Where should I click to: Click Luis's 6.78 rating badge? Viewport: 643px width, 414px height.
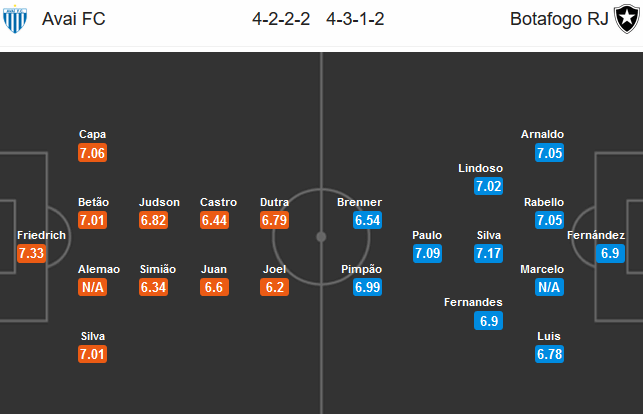[550, 354]
